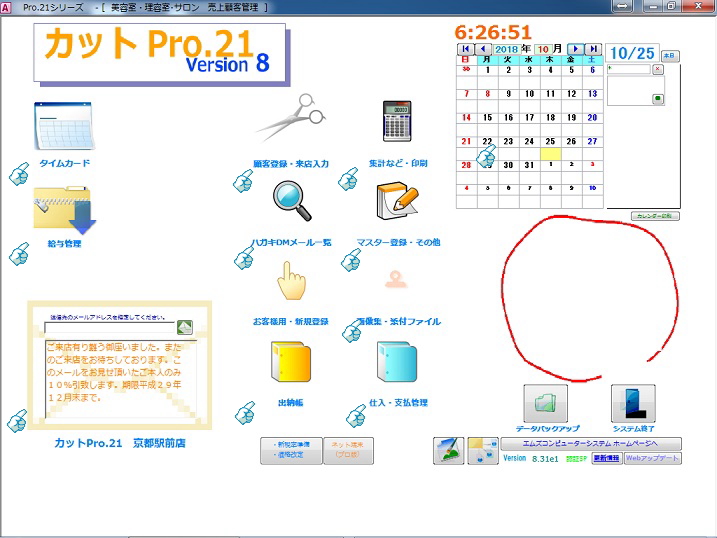Click the small memo title field under 10/25

(629, 69)
